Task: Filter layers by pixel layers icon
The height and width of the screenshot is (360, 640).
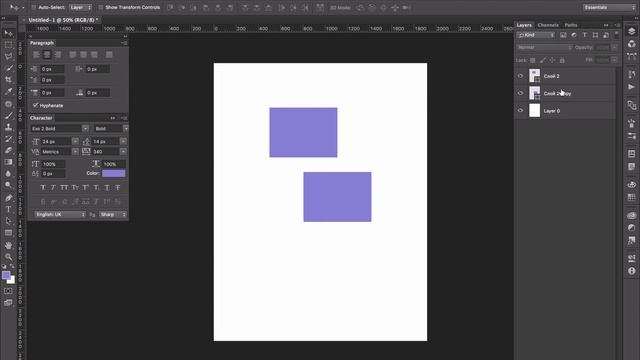Action: click(x=563, y=36)
